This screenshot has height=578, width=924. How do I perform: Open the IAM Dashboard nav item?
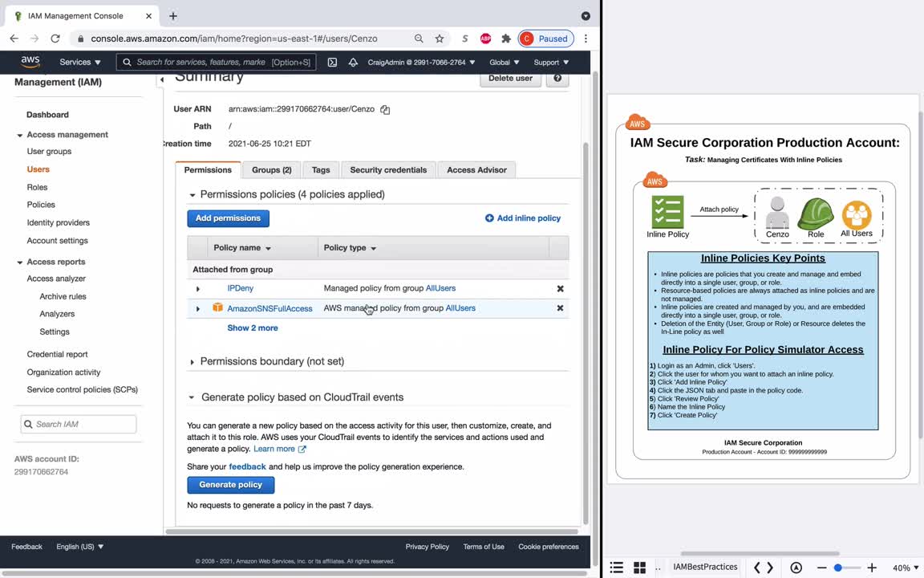point(48,115)
